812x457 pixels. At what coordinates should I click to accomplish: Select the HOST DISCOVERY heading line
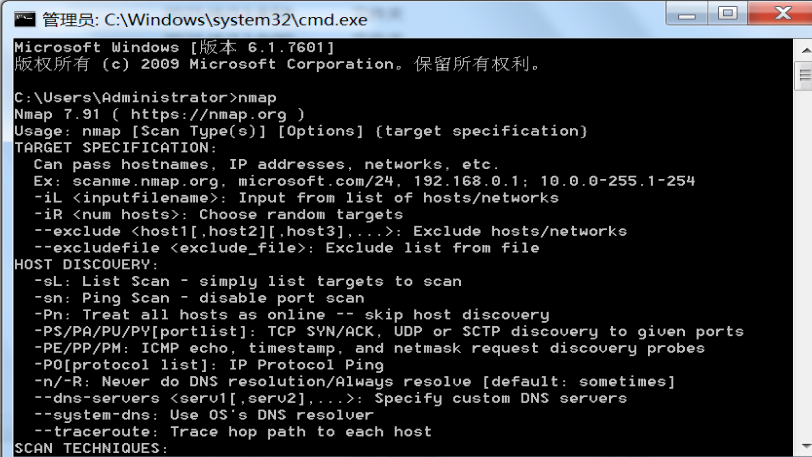coord(86,265)
